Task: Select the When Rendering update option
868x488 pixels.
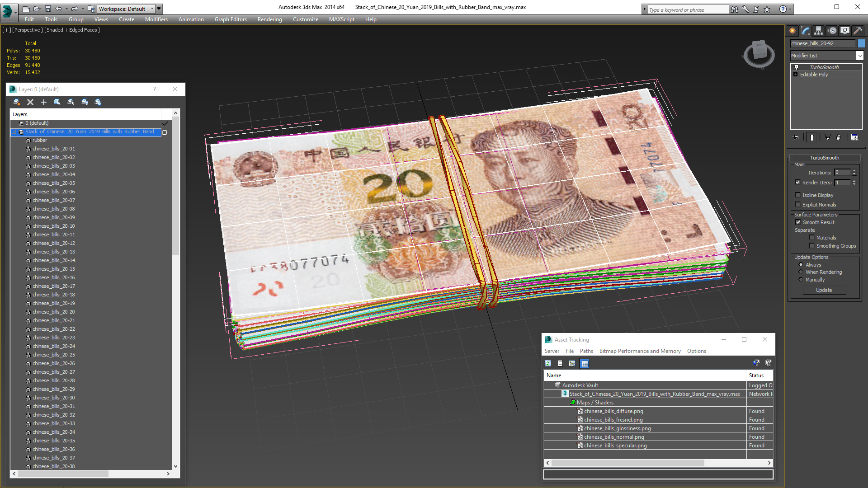Action: pos(801,272)
